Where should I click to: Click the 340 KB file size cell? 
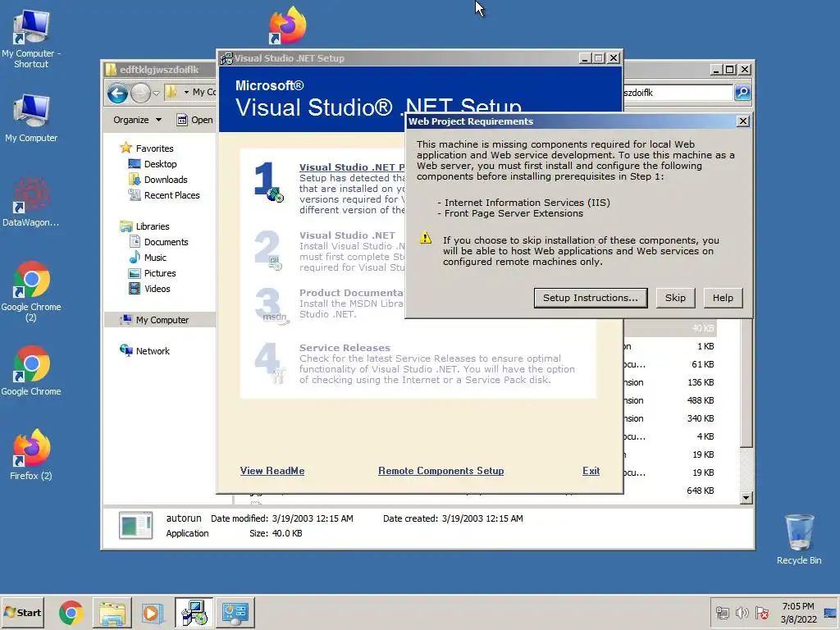(701, 418)
